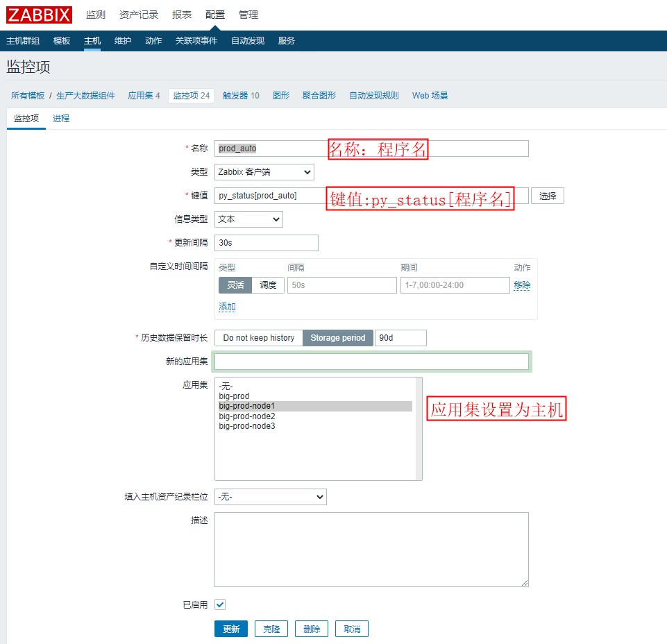Go to 服务 submenu

(286, 41)
